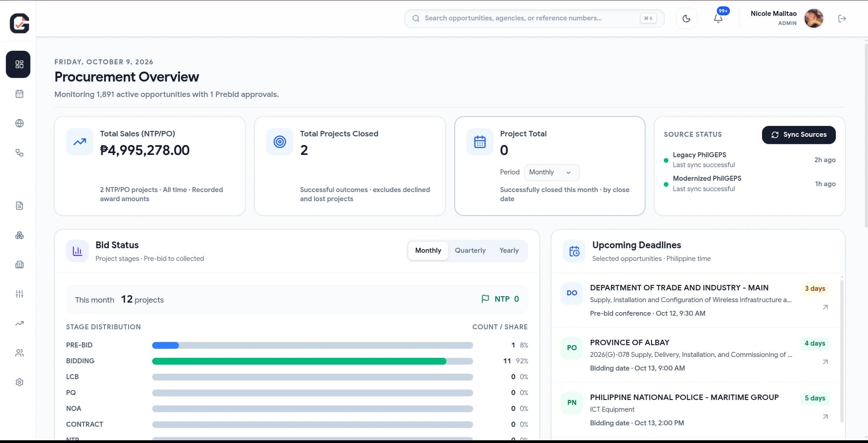Screen dimensions: 868x443
Task: Click the logout icon beside profile
Action: [842, 19]
